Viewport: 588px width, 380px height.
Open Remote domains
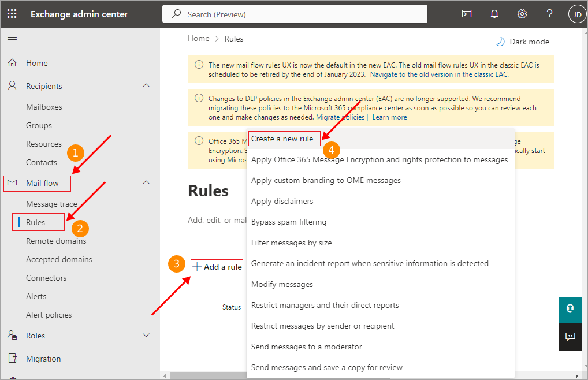click(x=56, y=241)
